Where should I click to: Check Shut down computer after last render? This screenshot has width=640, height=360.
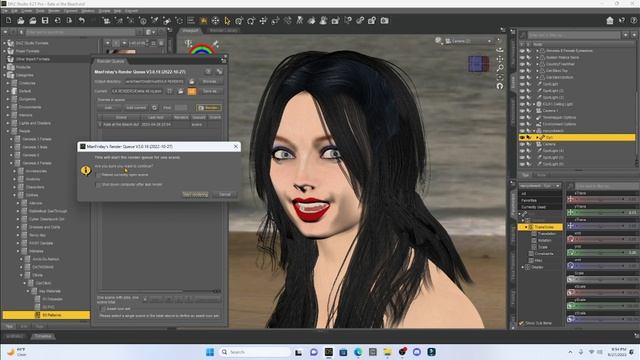pos(98,185)
